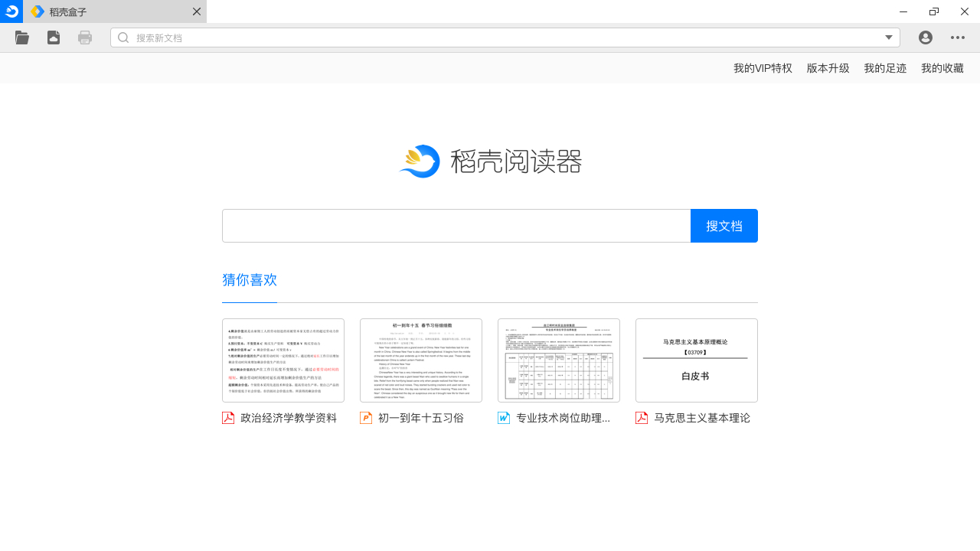Close the reader window
The height and width of the screenshot is (551, 980).
(x=965, y=11)
